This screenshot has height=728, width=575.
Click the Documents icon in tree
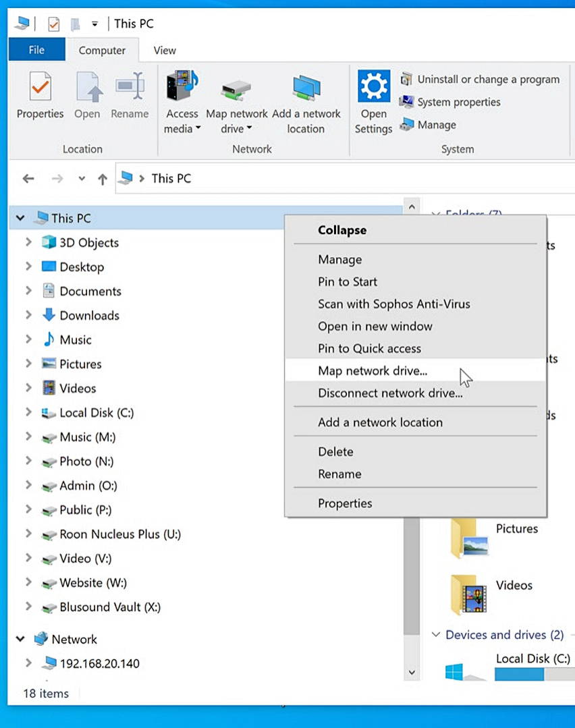click(49, 291)
